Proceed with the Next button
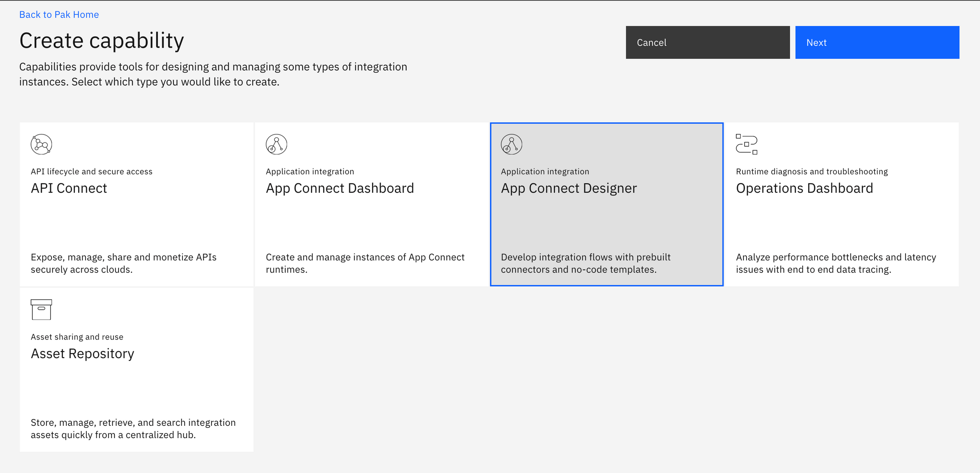The image size is (980, 473). [x=877, y=43]
